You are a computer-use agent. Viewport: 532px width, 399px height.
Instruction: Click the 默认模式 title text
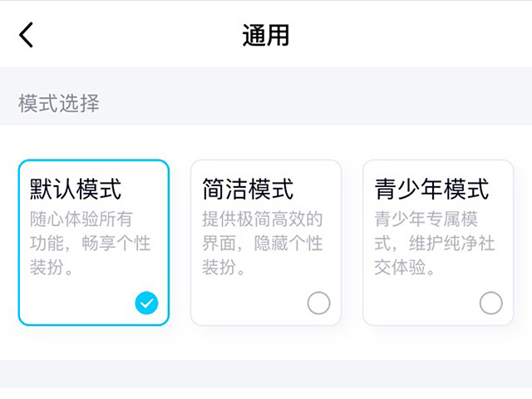pyautogui.click(x=76, y=189)
